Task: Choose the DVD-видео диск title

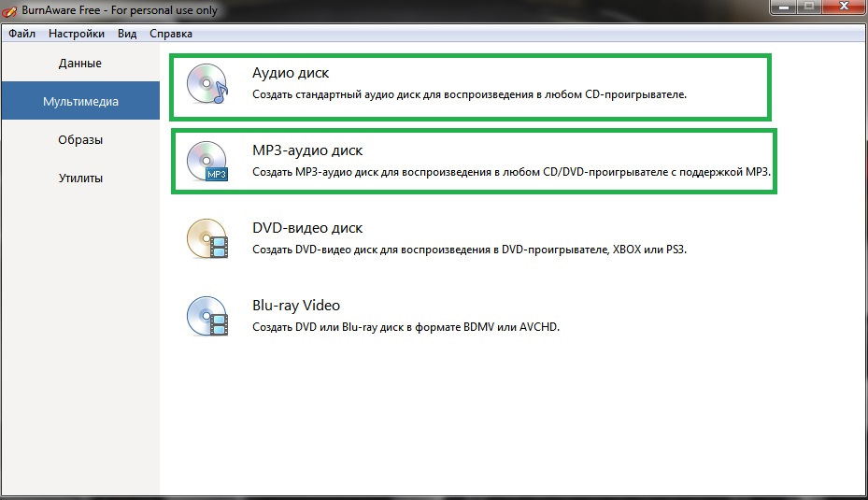Action: [307, 228]
